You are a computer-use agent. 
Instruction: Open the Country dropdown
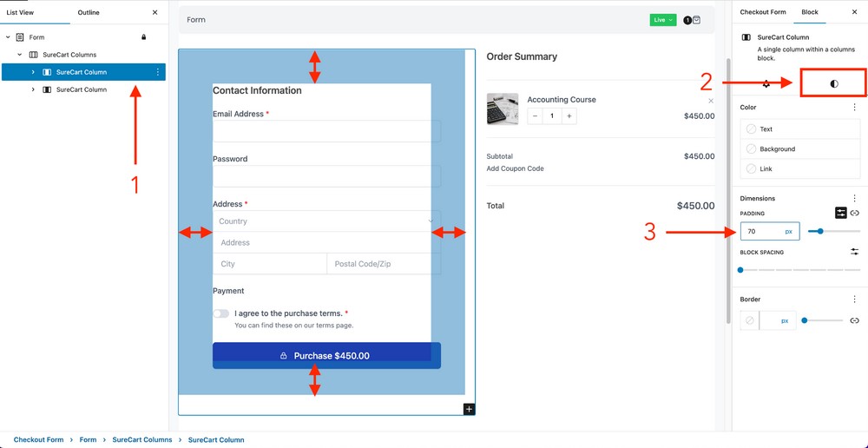coord(326,221)
